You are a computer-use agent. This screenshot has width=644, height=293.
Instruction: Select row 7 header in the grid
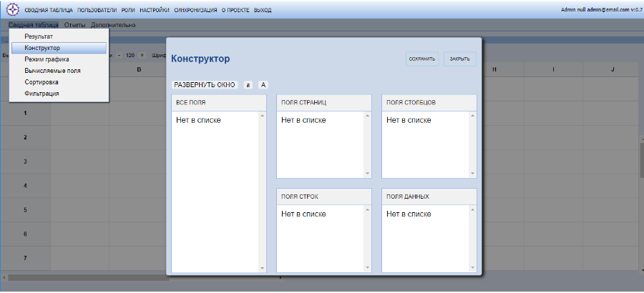pyautogui.click(x=25, y=259)
